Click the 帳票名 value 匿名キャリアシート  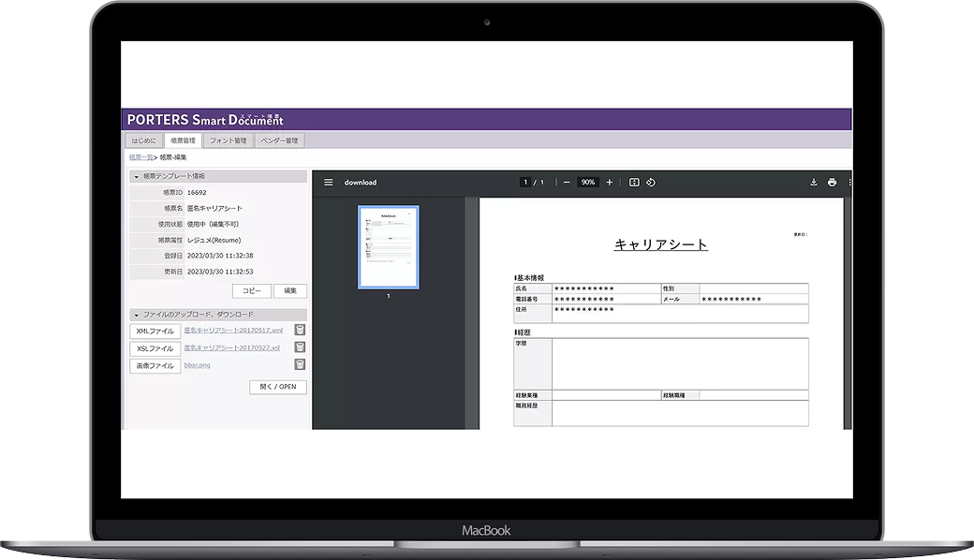[214, 209]
